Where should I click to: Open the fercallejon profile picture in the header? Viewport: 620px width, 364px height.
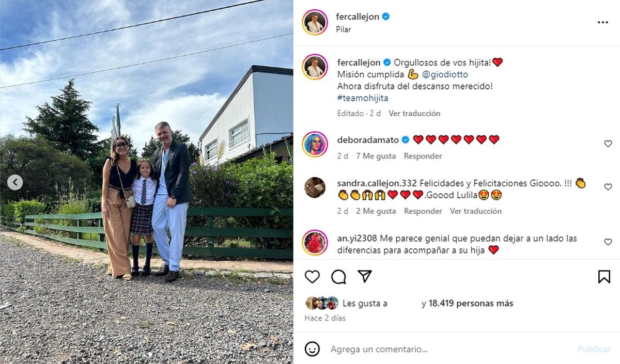315,22
